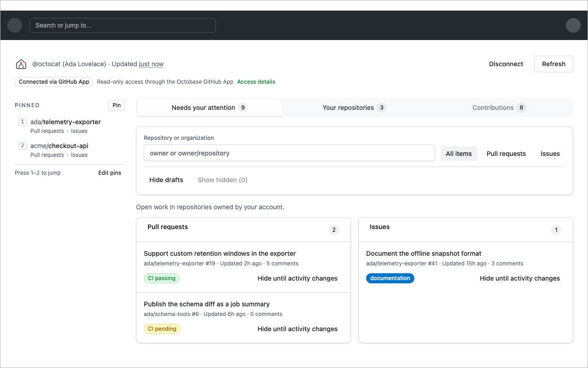Click the PINNED section label
This screenshot has width=588, height=368.
click(27, 105)
